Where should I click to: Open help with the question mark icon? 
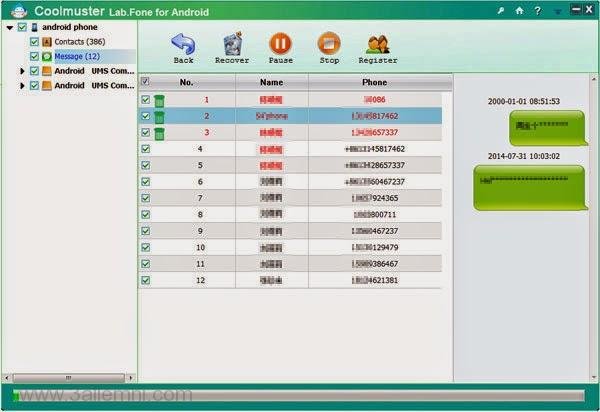click(538, 10)
